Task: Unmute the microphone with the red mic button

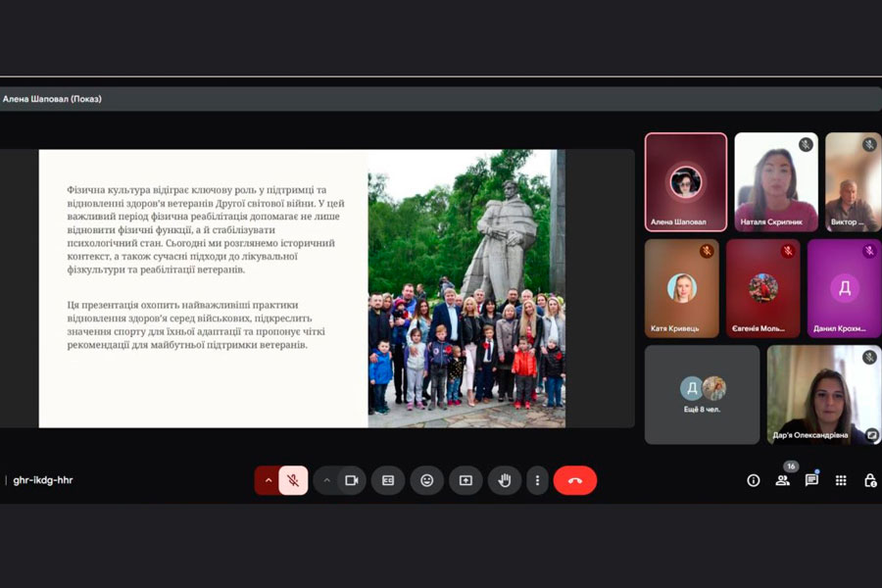Action: point(293,480)
